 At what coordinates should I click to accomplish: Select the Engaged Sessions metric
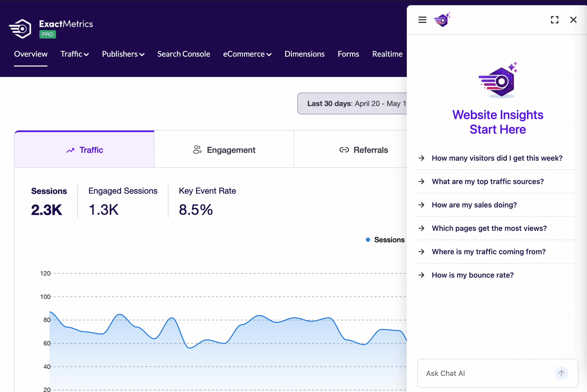pos(123,201)
